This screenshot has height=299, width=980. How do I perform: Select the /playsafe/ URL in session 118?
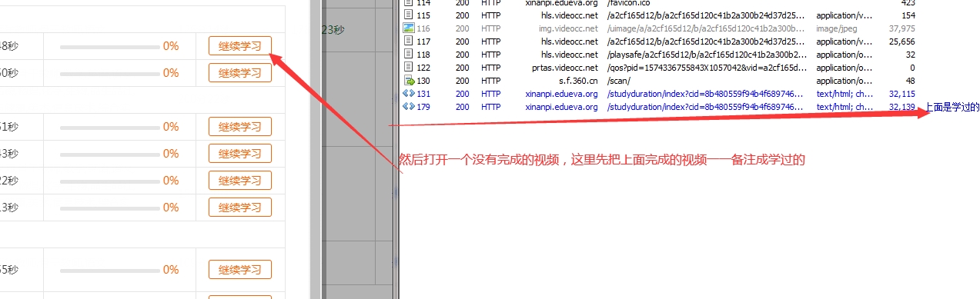coord(706,55)
